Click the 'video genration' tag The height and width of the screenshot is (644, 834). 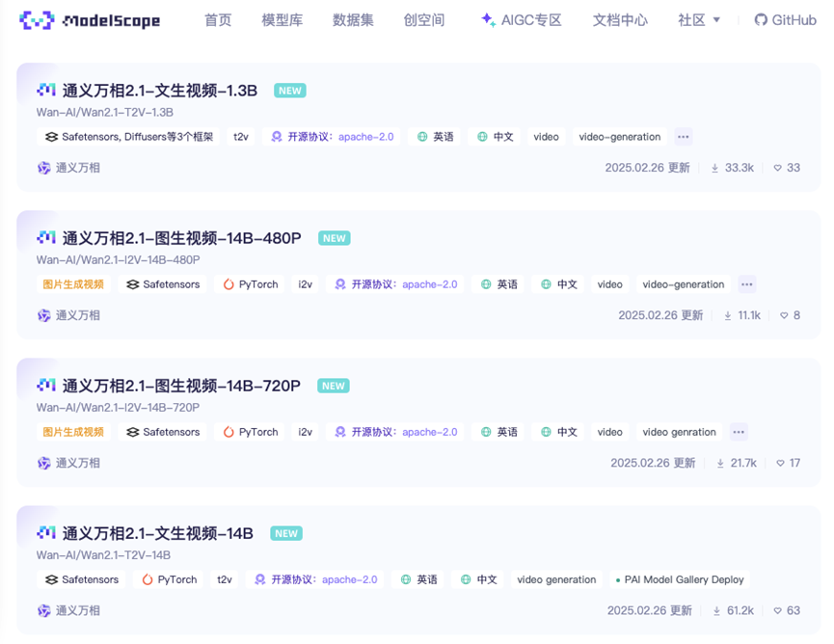pos(679,432)
